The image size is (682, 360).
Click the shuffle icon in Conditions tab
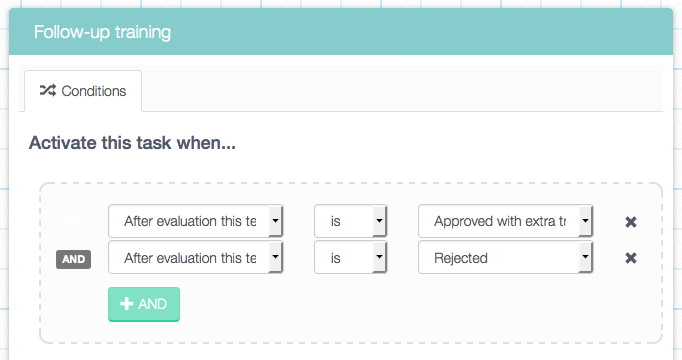tap(48, 90)
